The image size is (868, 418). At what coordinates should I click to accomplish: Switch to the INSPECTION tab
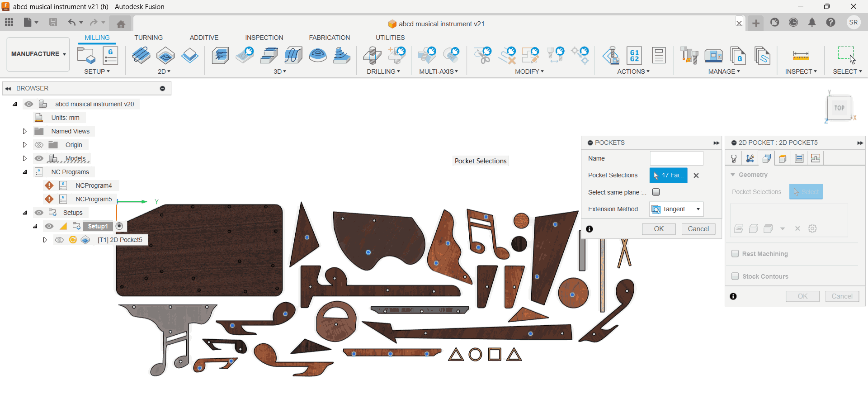coord(264,38)
